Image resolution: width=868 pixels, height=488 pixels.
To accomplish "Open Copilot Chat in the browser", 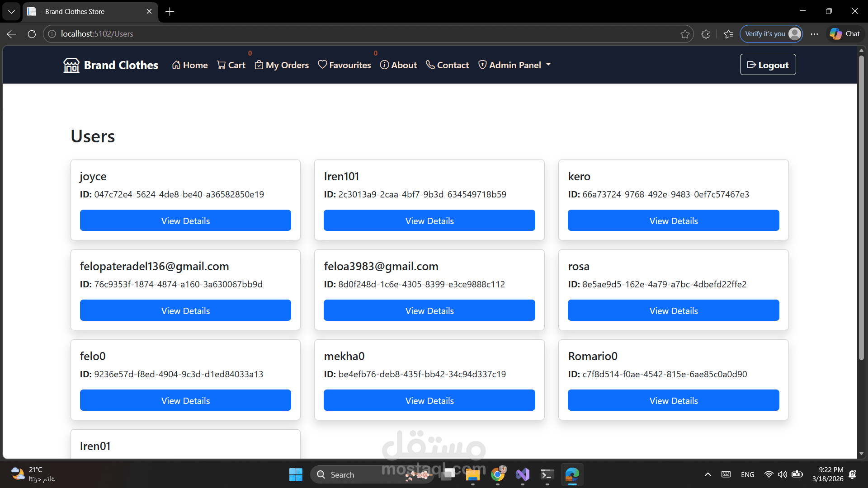I will (x=845, y=34).
